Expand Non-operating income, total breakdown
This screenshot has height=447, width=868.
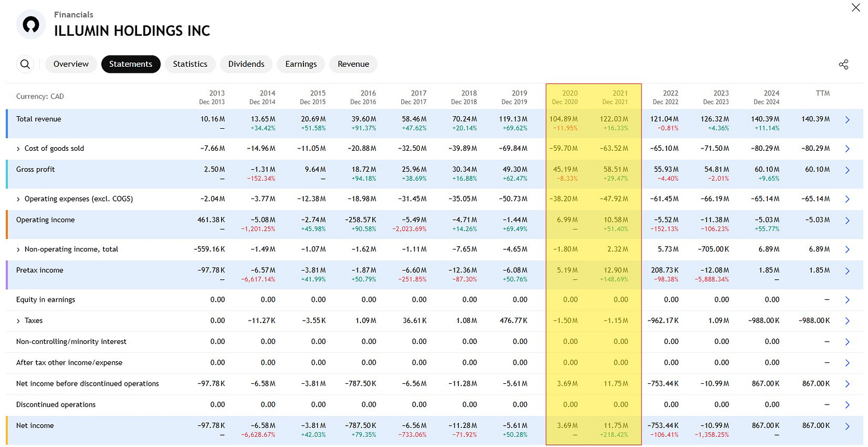coord(18,249)
